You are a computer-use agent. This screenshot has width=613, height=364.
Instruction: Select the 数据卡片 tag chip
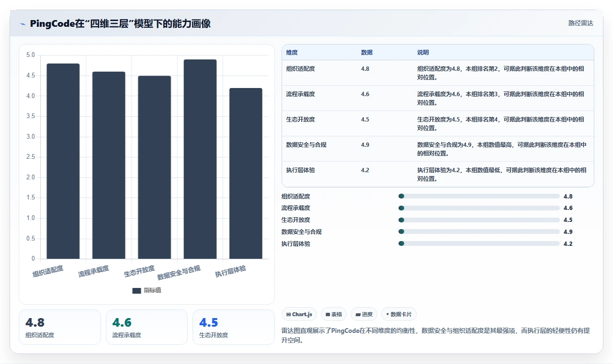point(399,314)
